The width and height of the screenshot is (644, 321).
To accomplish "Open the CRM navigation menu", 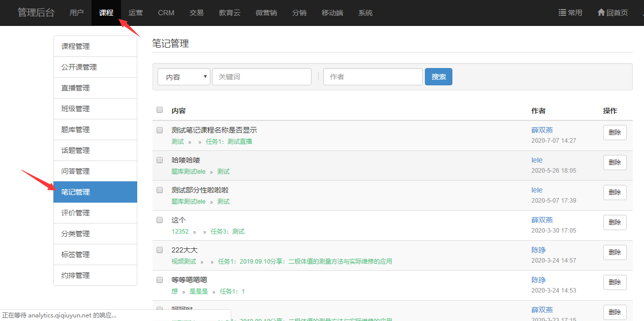I will click(166, 13).
